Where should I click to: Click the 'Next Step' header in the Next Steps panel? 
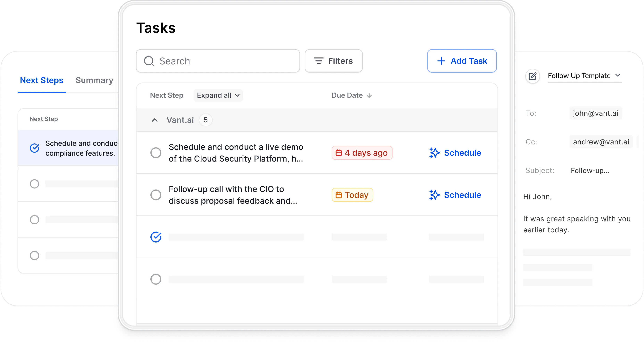44,119
